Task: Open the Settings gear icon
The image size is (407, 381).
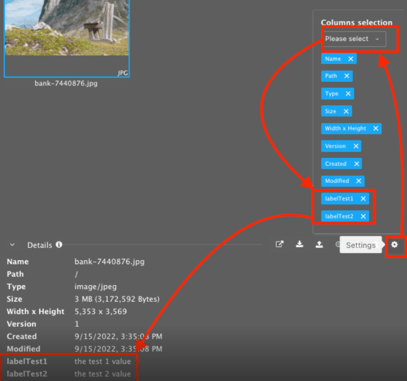Action: [x=394, y=245]
